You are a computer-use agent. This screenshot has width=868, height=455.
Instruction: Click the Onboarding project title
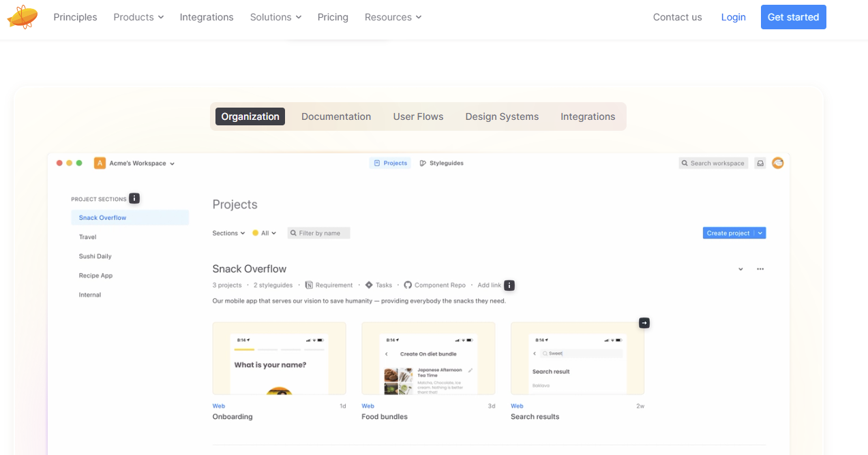233,417
